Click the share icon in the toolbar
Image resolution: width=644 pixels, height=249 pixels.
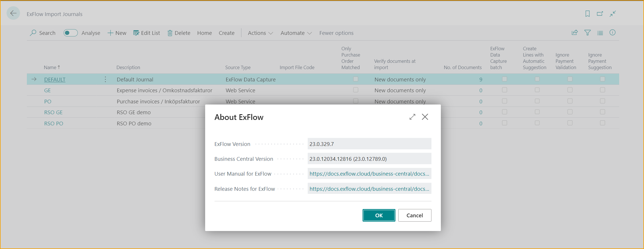click(575, 33)
